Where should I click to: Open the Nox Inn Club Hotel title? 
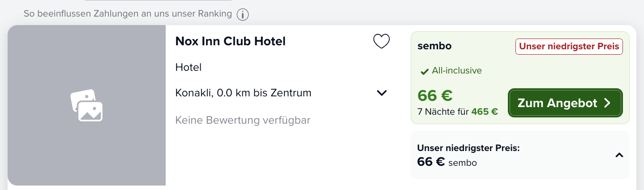(231, 41)
